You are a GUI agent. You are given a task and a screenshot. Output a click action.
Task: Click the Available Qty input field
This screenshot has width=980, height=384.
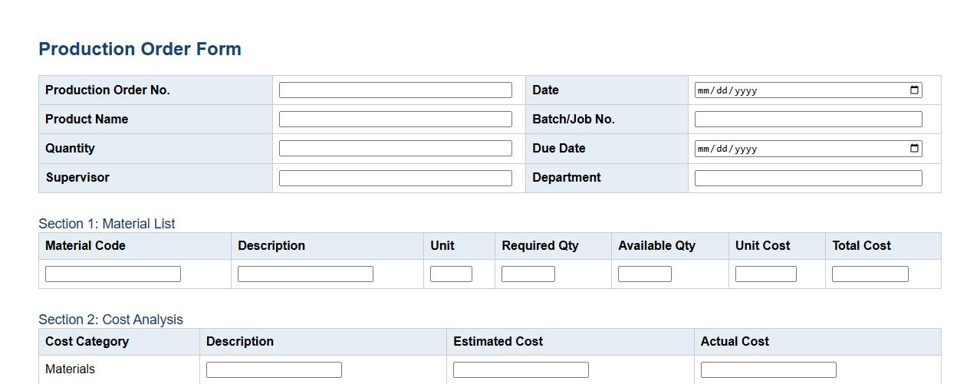(645, 274)
